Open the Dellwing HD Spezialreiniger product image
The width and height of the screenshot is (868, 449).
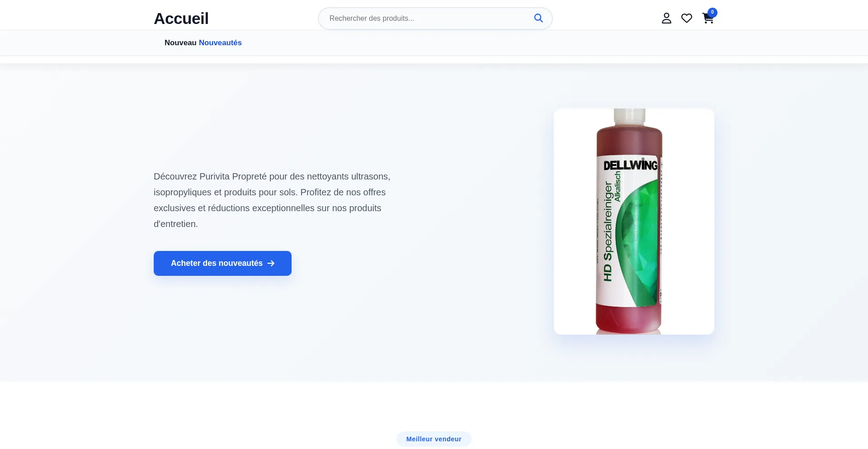(x=634, y=222)
